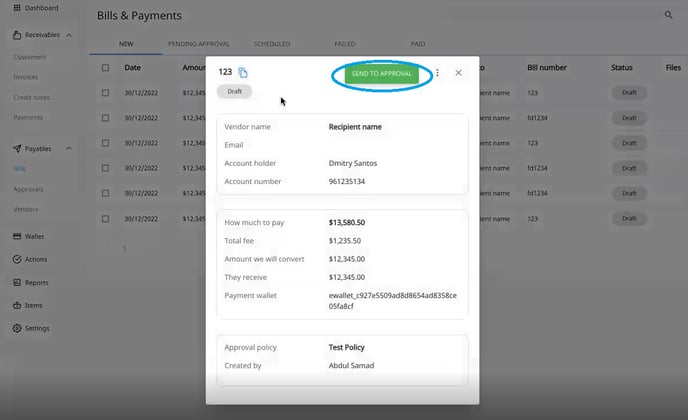Open the search icon in top bar
The width and height of the screenshot is (688, 420).
click(668, 15)
